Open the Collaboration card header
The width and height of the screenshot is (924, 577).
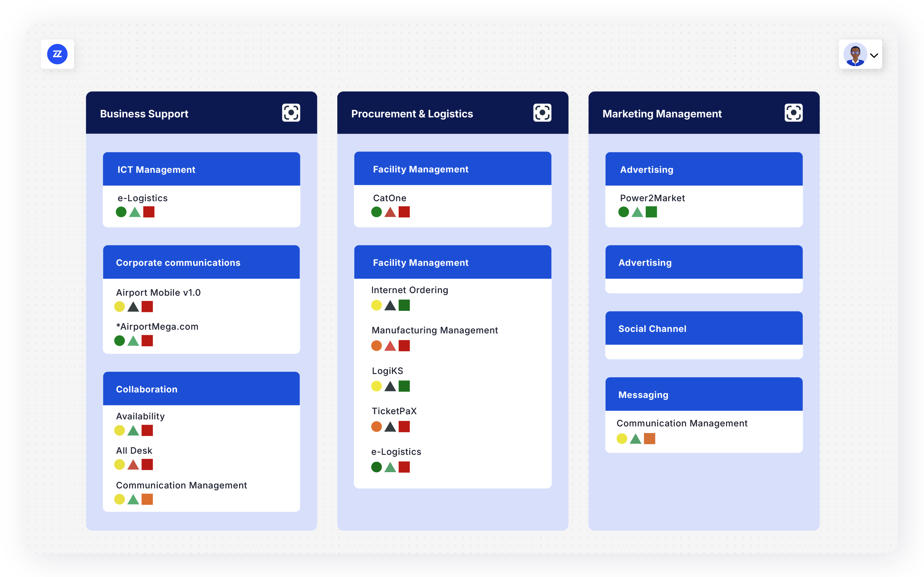click(x=201, y=389)
